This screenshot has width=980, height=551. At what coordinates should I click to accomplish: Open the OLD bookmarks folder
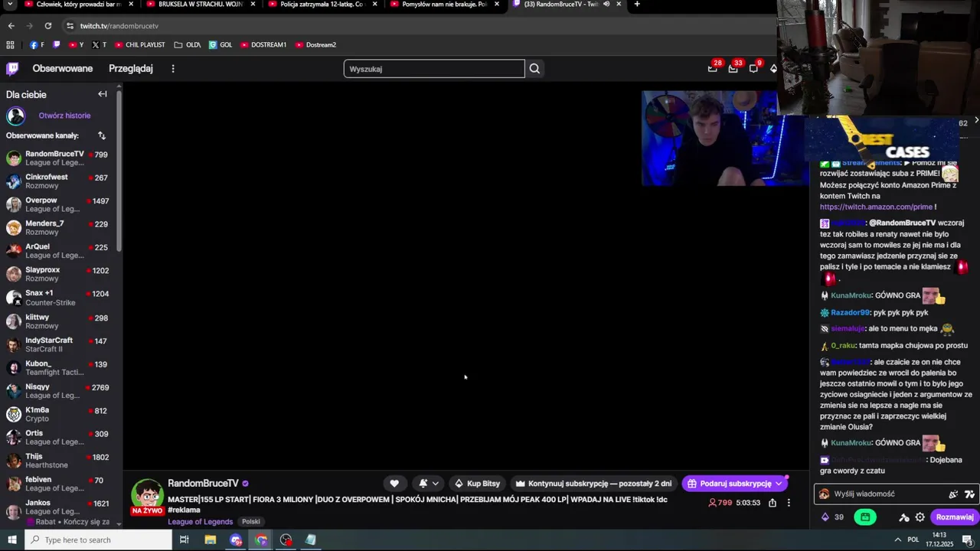coord(188,45)
